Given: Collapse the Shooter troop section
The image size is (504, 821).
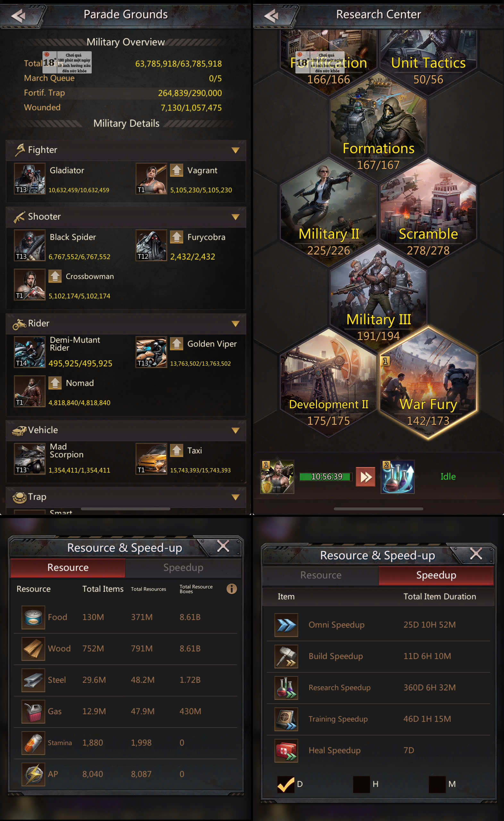Looking at the screenshot, I should point(236,217).
